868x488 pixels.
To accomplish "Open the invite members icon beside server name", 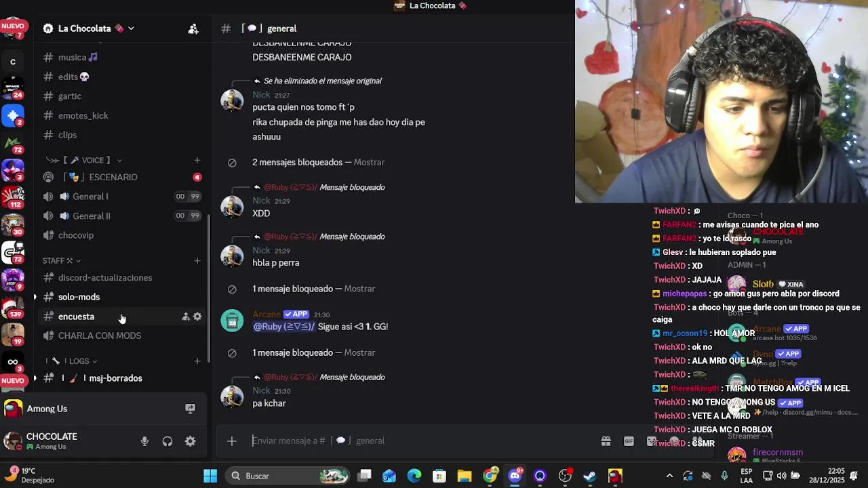I will pos(193,28).
